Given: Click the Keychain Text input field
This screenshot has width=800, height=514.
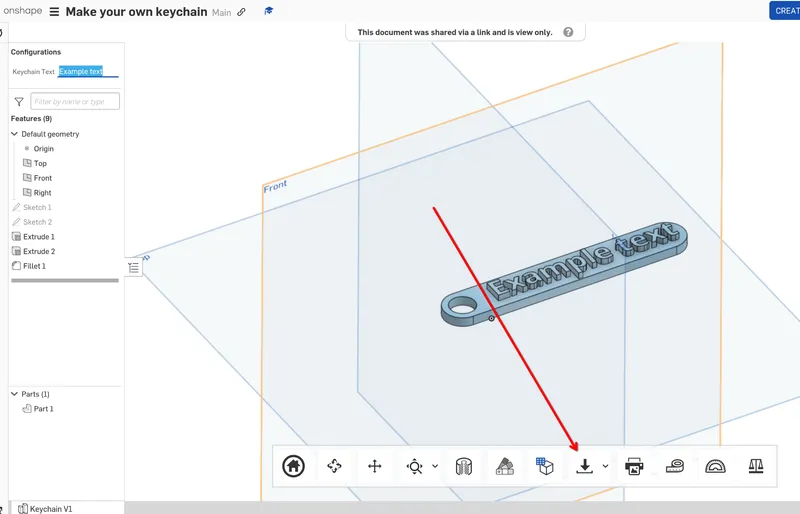Looking at the screenshot, I should tap(88, 71).
